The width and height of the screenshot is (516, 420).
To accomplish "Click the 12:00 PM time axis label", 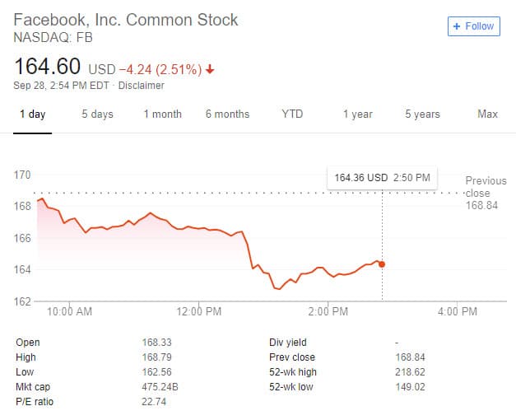I will (x=200, y=312).
